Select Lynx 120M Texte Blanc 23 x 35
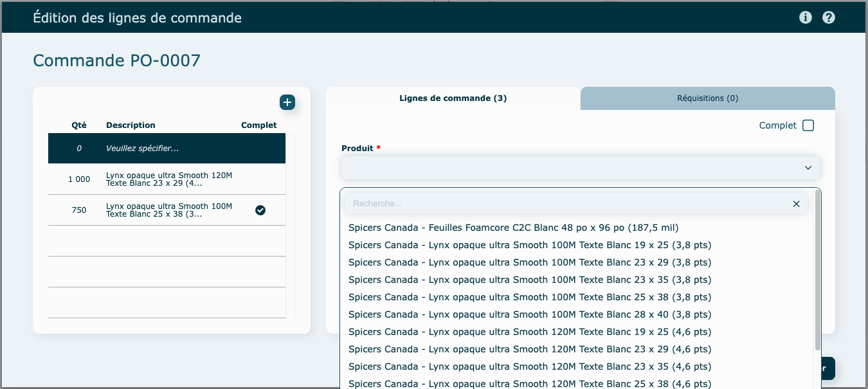Screen dimensions: 868x389 click(529, 366)
